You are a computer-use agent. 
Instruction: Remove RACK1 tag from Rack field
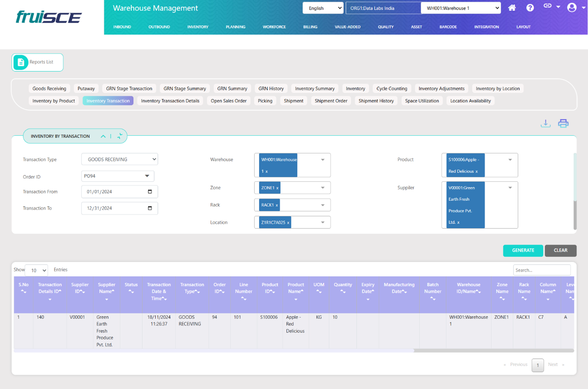277,205
